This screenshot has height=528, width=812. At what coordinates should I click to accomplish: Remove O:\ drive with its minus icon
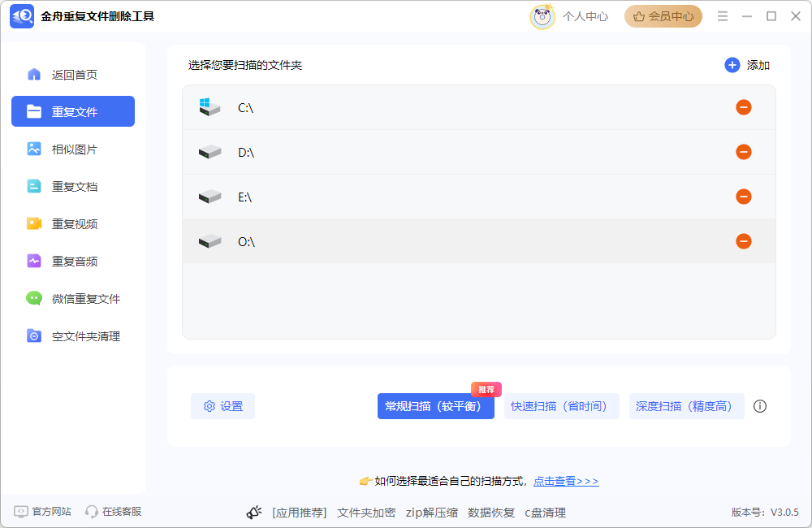click(744, 241)
